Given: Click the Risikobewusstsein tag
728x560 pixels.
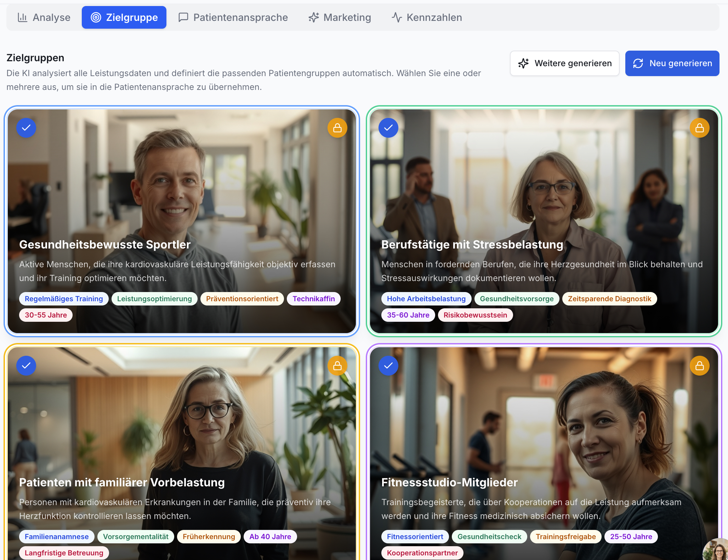Looking at the screenshot, I should (x=475, y=315).
